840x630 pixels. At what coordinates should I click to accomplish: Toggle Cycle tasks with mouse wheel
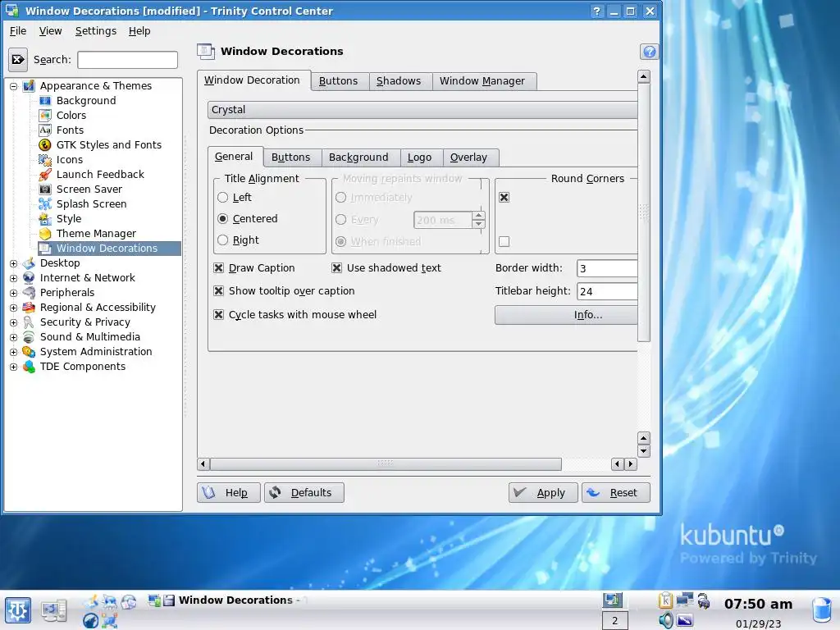[x=218, y=314]
